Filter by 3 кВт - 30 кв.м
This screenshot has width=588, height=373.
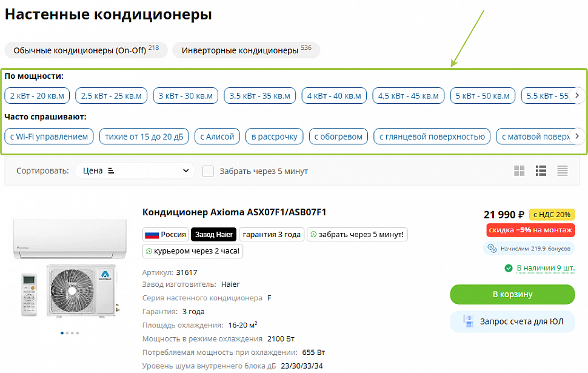pyautogui.click(x=185, y=96)
